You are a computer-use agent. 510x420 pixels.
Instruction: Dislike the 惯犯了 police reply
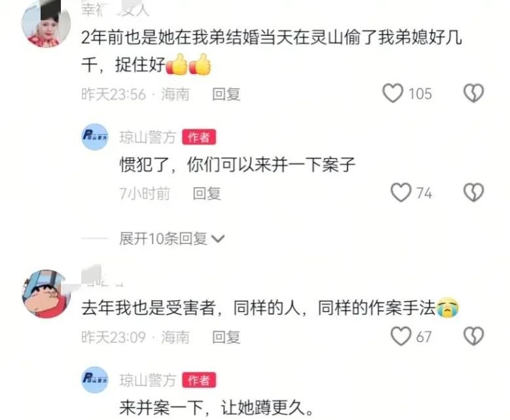tap(473, 192)
